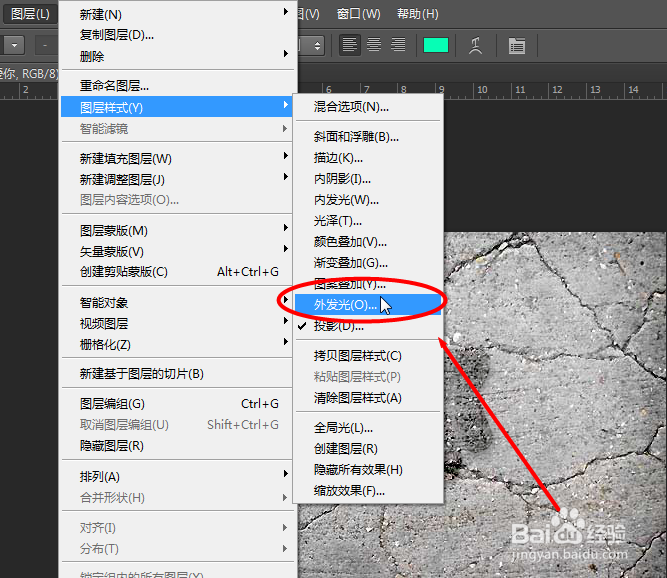The width and height of the screenshot is (667, 578).
Task: Click the font size stepper arrows
Action: (x=317, y=46)
